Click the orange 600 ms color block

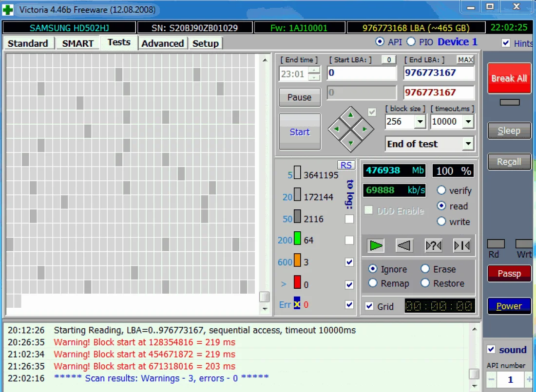(x=297, y=261)
